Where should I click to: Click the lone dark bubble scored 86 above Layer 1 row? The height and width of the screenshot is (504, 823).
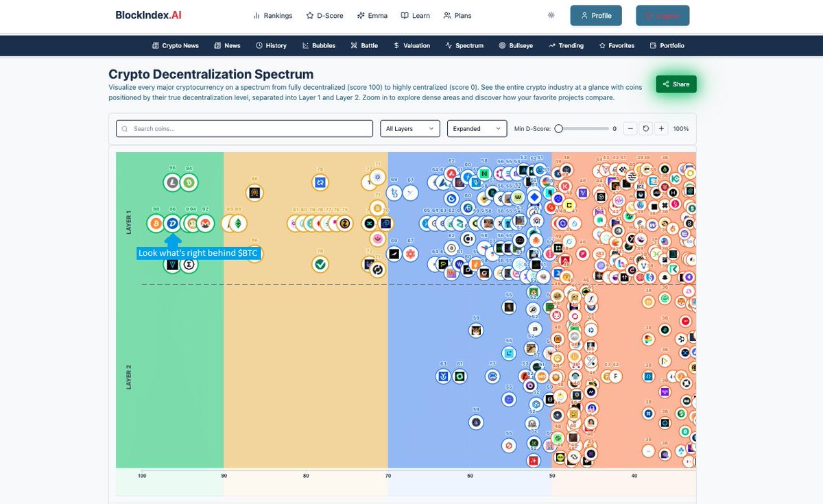[x=254, y=193]
